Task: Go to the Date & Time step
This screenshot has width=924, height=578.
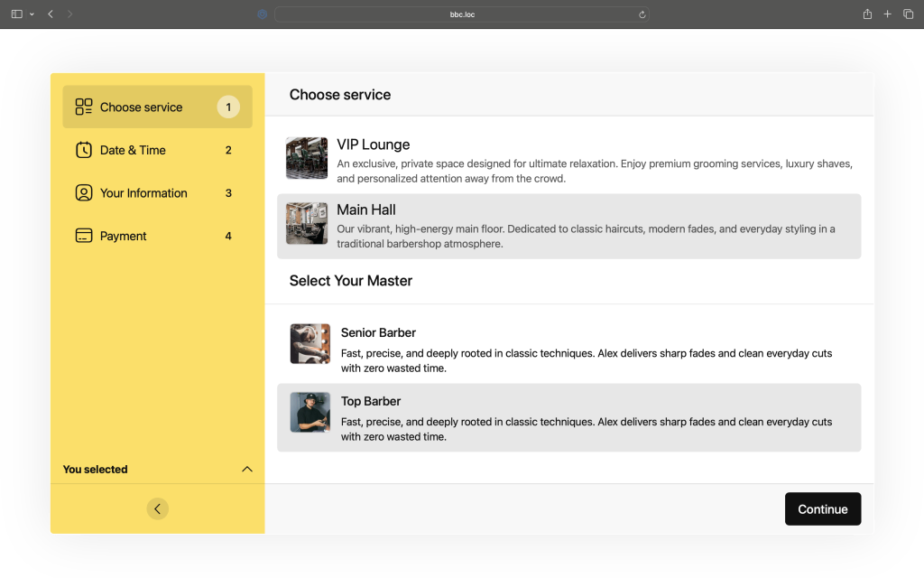Action: point(157,150)
